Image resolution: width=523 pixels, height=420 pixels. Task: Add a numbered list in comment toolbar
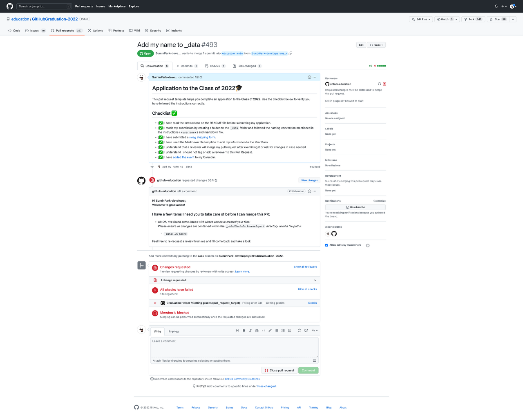click(283, 331)
